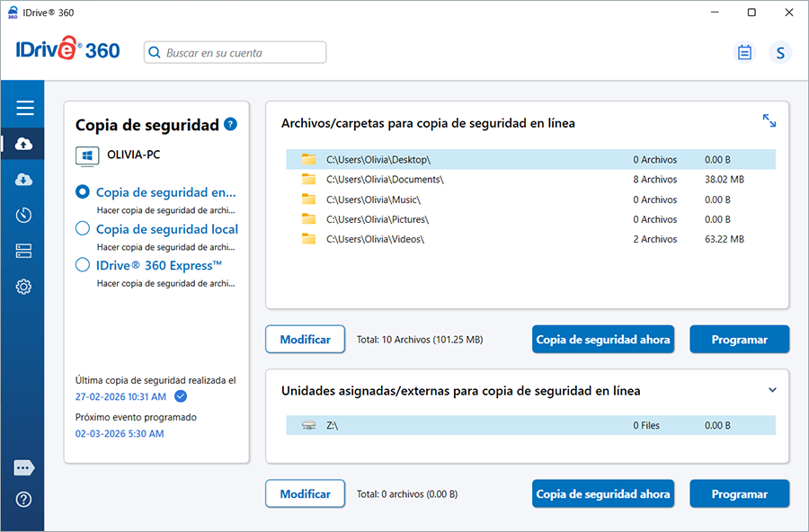Collapse the Unidades asignadas/externas section
Screen dimensions: 809x532
click(772, 391)
